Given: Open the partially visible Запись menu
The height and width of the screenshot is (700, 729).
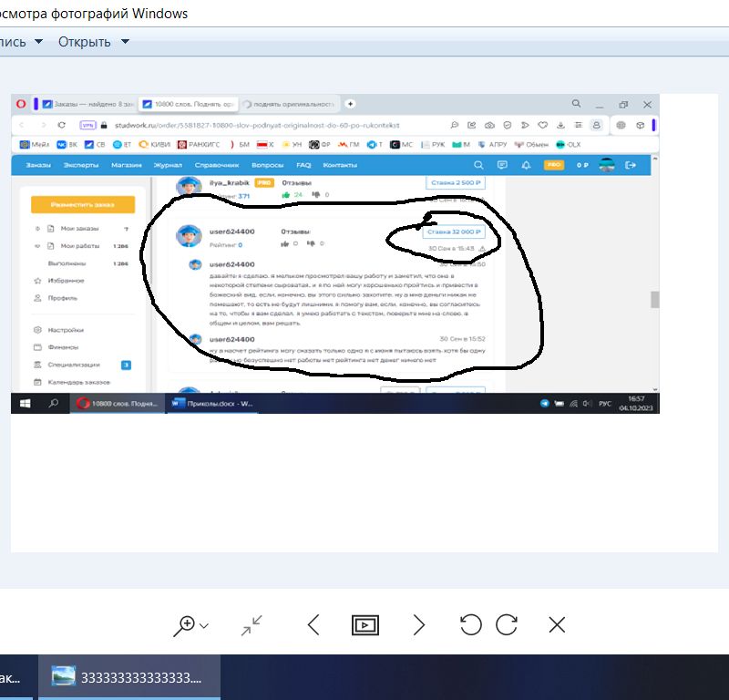Looking at the screenshot, I should tap(22, 42).
